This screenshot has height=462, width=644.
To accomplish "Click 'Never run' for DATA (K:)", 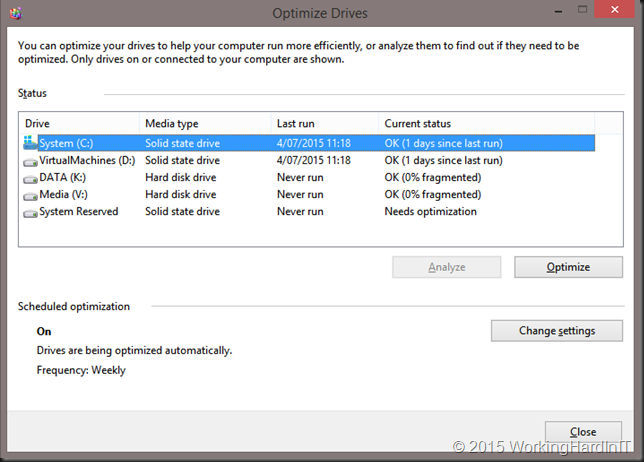I will [x=300, y=177].
